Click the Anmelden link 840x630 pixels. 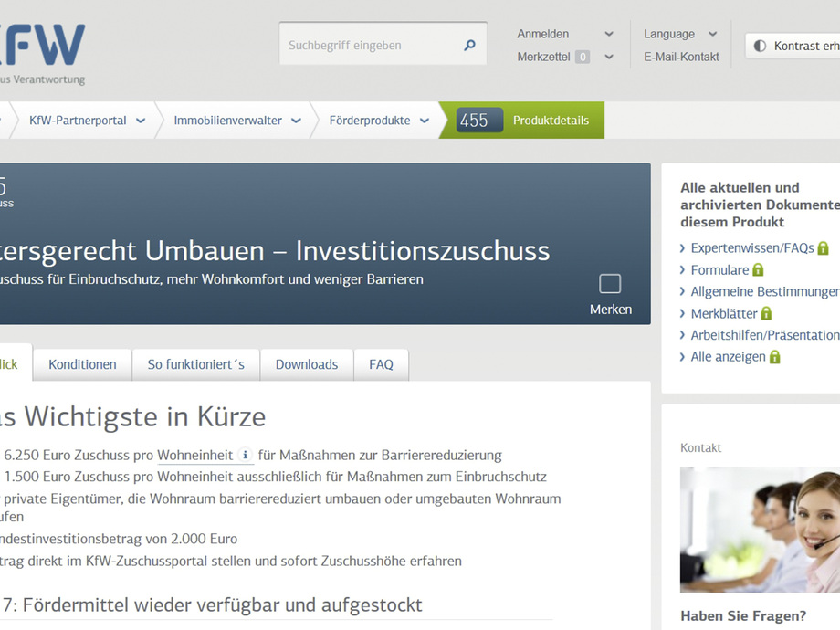tap(542, 34)
